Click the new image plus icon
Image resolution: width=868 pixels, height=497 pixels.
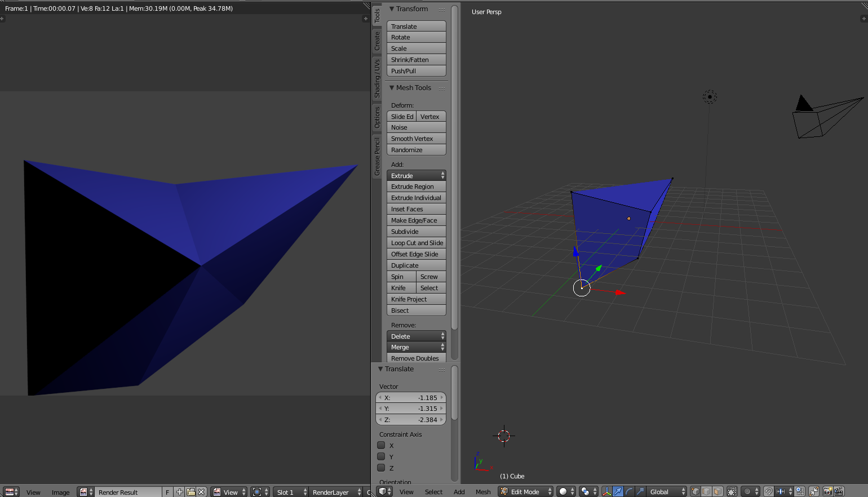coord(180,492)
